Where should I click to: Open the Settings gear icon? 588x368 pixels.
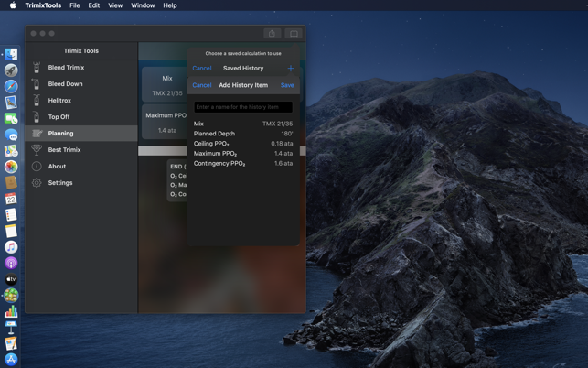(x=37, y=183)
